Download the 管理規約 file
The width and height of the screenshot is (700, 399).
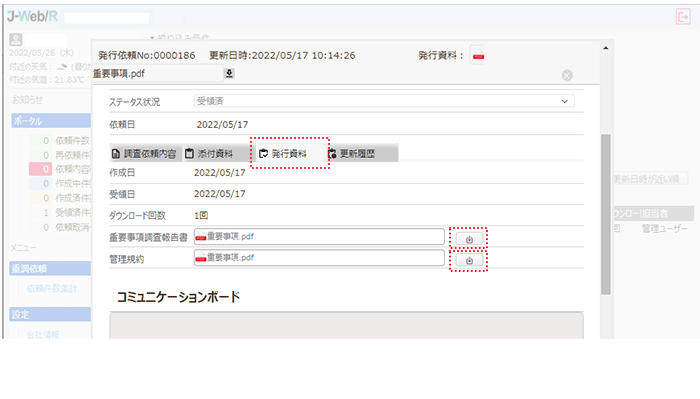[x=469, y=261]
